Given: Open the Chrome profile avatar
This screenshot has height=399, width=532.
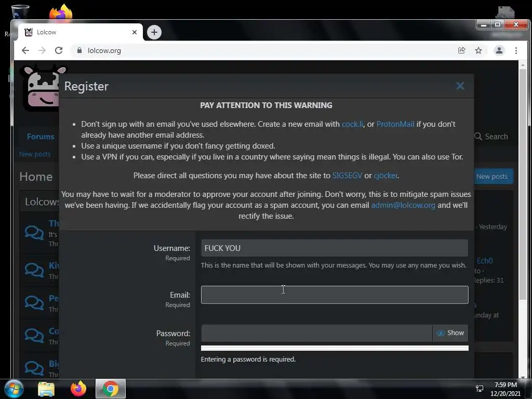Looking at the screenshot, I should 499,50.
